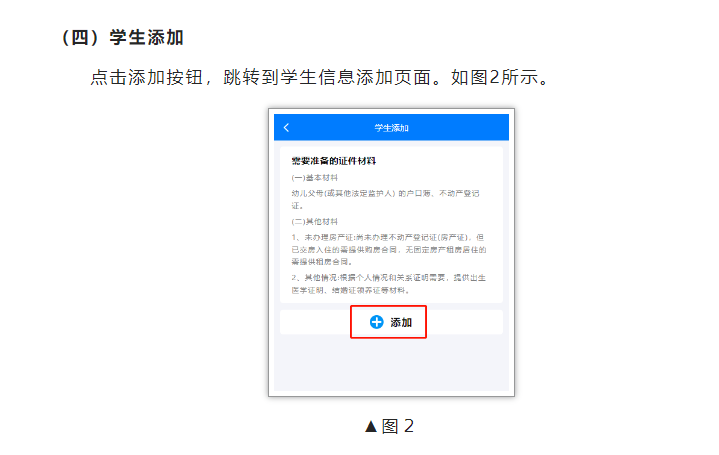Viewport: 719px width, 455px height.
Task: Click the 图 2 figure caption
Action: pyautogui.click(x=398, y=426)
